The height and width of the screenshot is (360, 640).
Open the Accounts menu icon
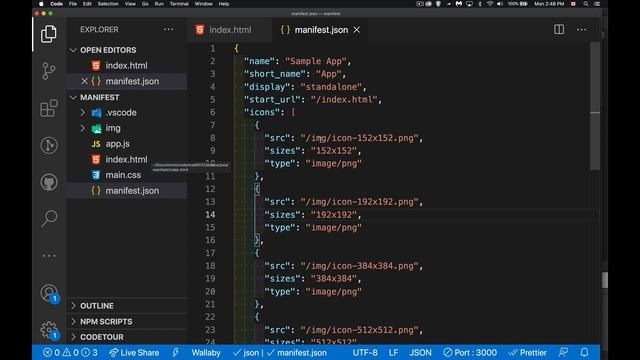[49, 293]
